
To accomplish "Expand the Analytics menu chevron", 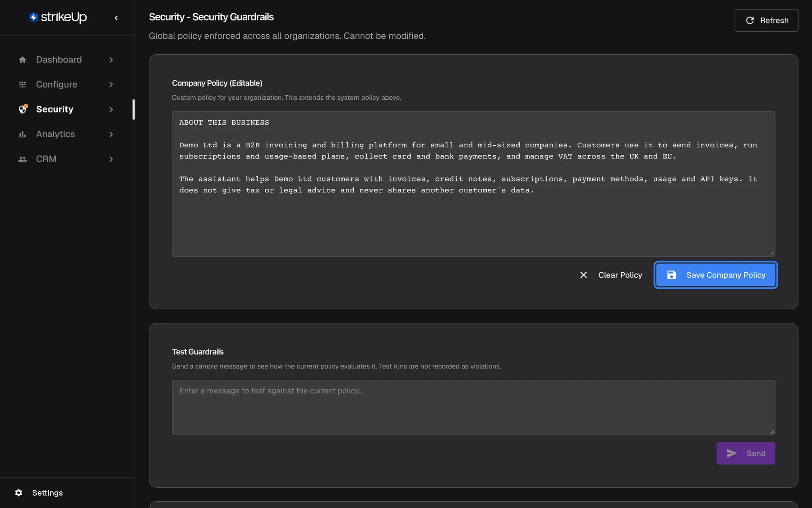I will point(111,134).
